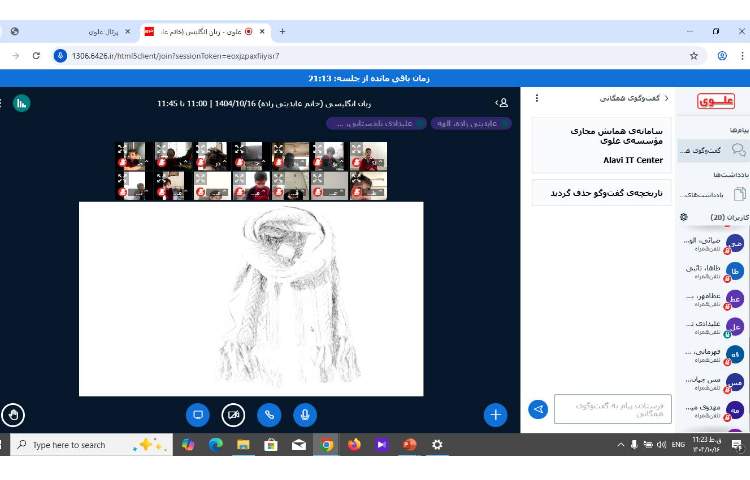Open the chat options three-dots menu
This screenshot has height=480, width=750.
point(537,98)
